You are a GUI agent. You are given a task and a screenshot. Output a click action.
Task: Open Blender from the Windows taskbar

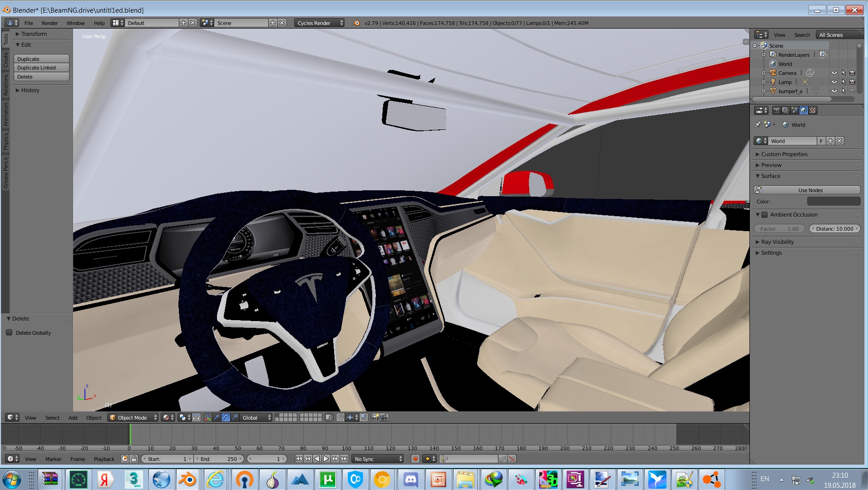pyautogui.click(x=187, y=479)
